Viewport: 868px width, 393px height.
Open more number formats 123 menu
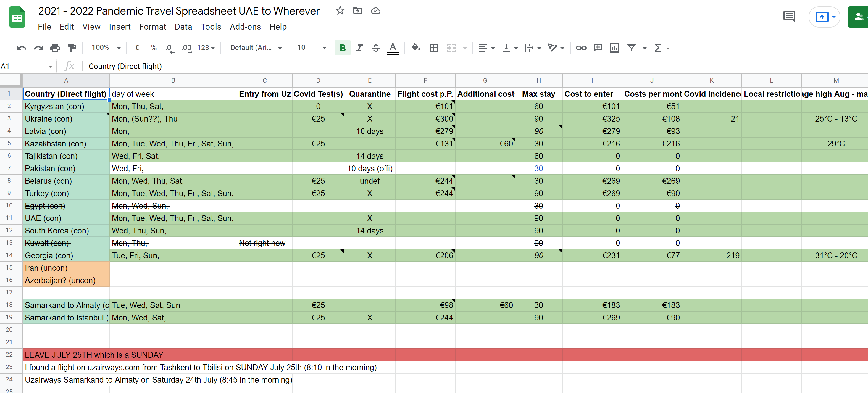coord(206,48)
